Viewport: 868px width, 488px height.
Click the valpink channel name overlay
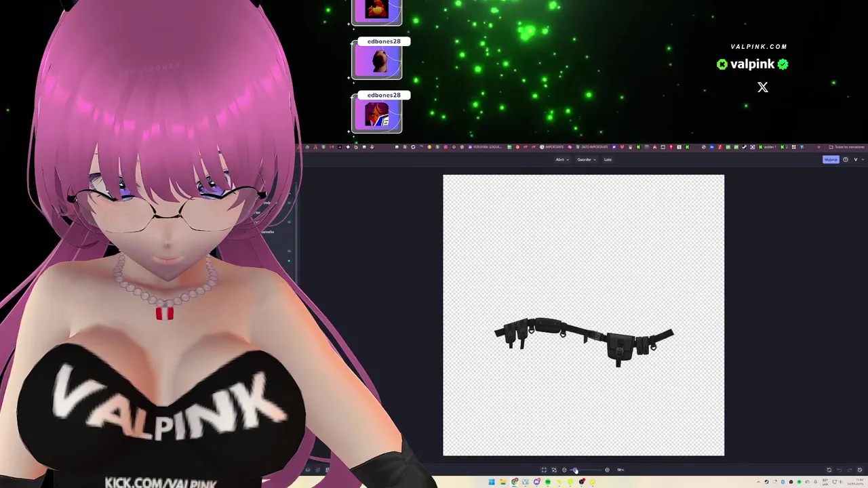coord(752,64)
